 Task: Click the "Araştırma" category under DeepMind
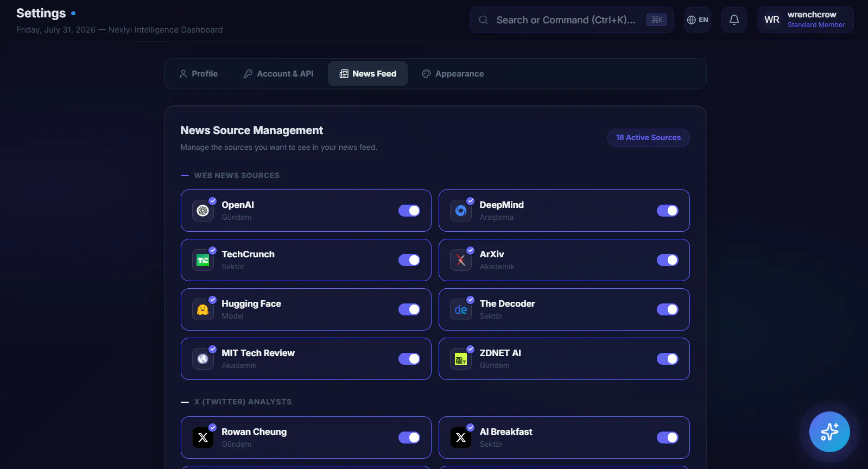click(x=497, y=217)
